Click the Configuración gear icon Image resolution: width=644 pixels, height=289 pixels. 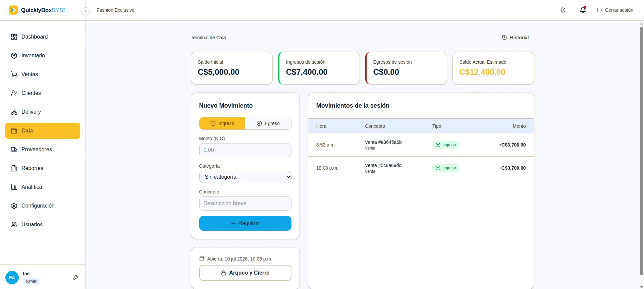14,206
